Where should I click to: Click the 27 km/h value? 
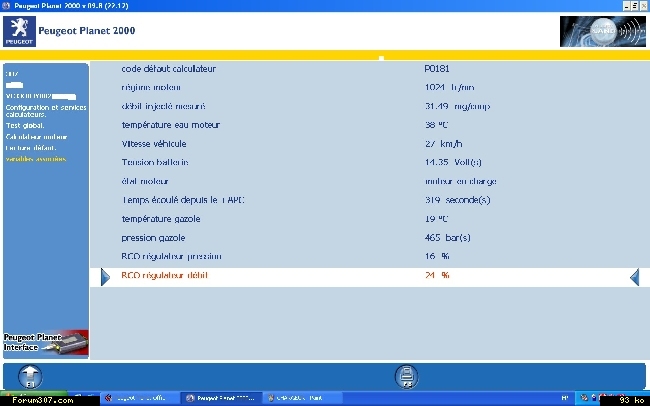click(444, 144)
